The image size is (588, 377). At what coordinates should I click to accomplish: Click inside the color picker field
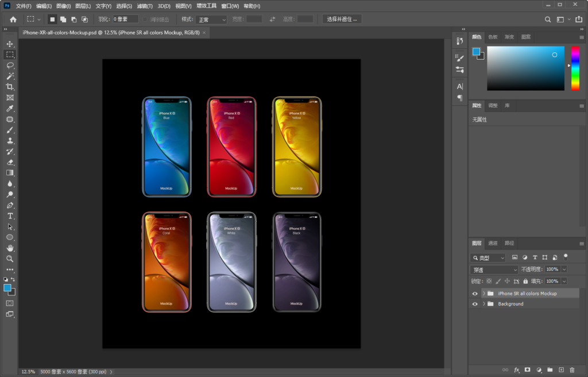526,68
